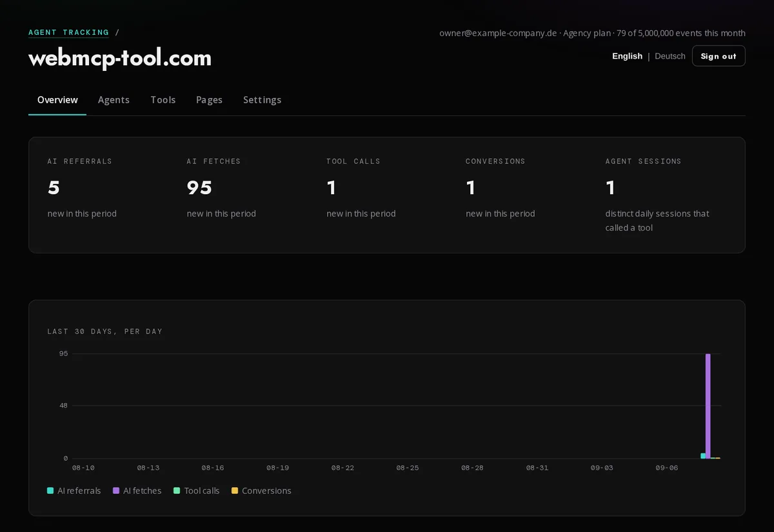Click the 08-10 date axis label
The height and width of the screenshot is (532, 774).
[83, 468]
